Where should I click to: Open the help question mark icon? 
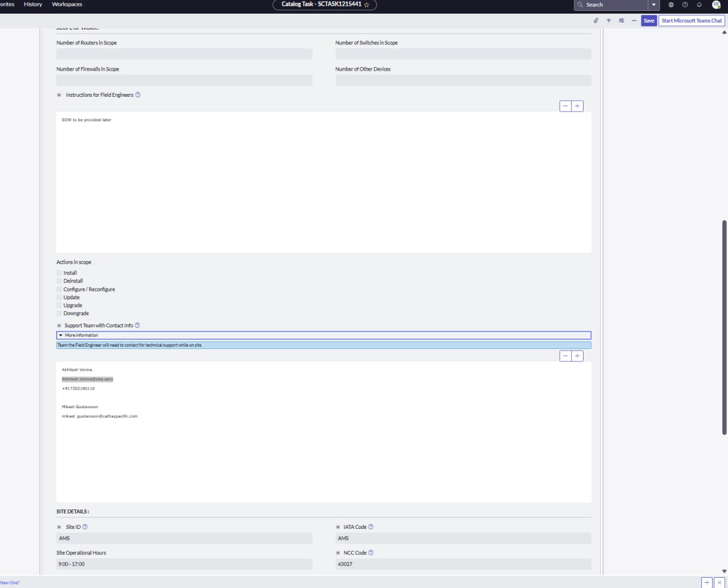685,5
